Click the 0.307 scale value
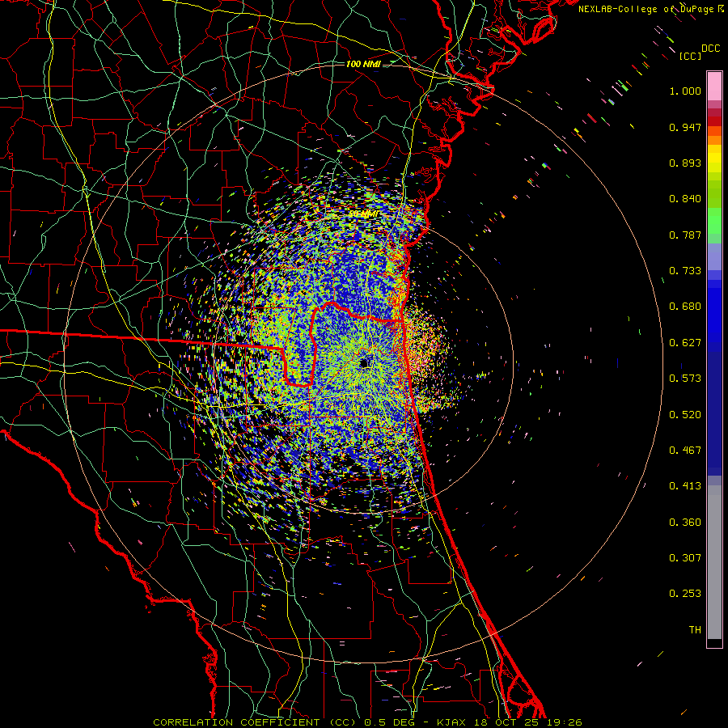Image resolution: width=728 pixels, height=728 pixels. tap(685, 558)
